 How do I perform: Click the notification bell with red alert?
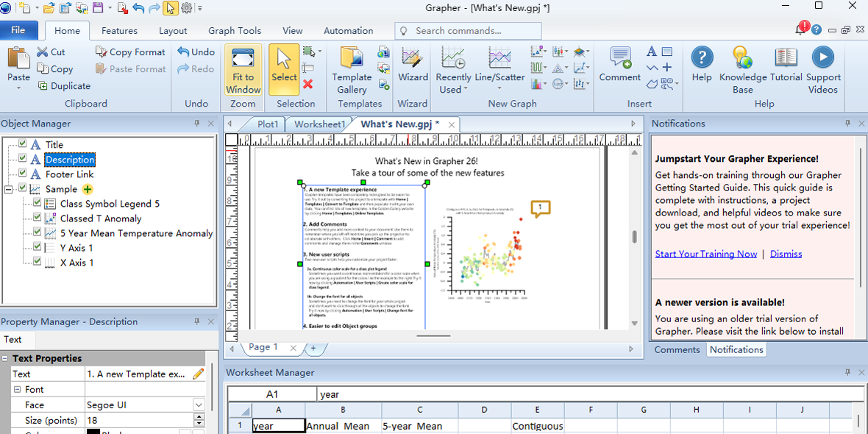802,28
